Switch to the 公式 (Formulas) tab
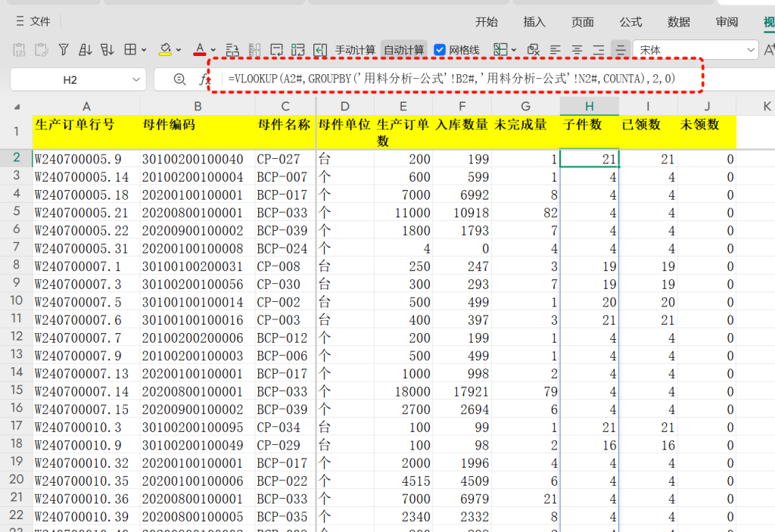Image resolution: width=775 pixels, height=532 pixels. pos(630,22)
